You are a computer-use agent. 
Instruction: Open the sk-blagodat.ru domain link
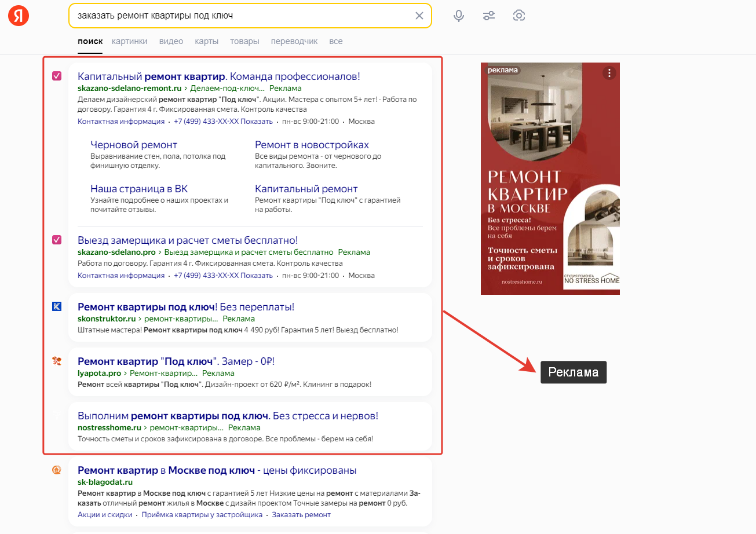click(105, 482)
